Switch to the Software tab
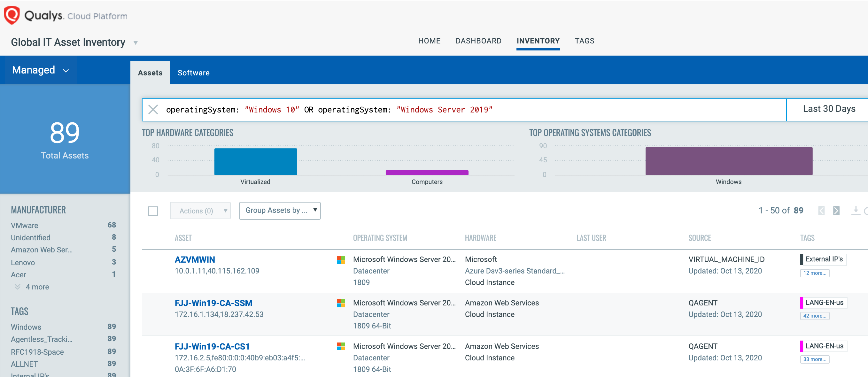The width and height of the screenshot is (868, 377). coord(193,73)
